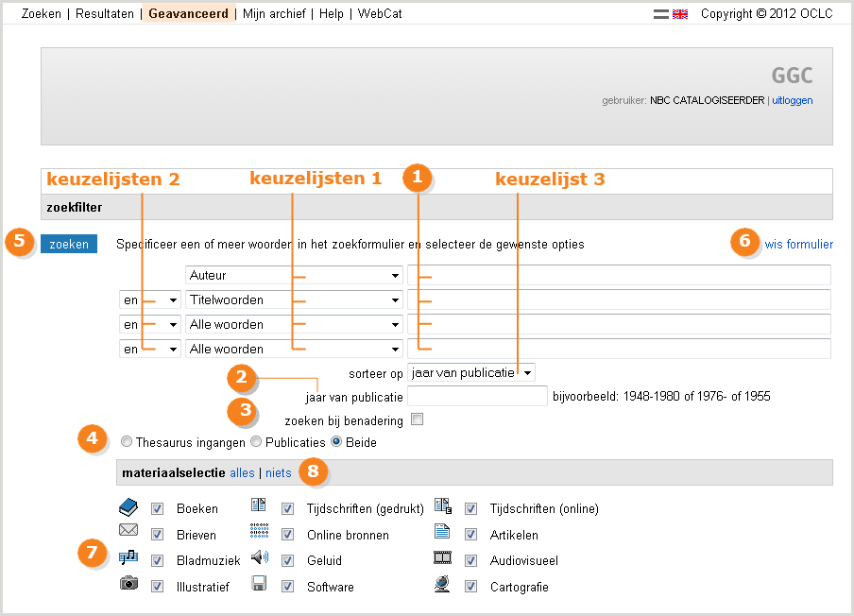Focus the jaar van publicatie input
This screenshot has width=854, height=616.
pyautogui.click(x=477, y=396)
